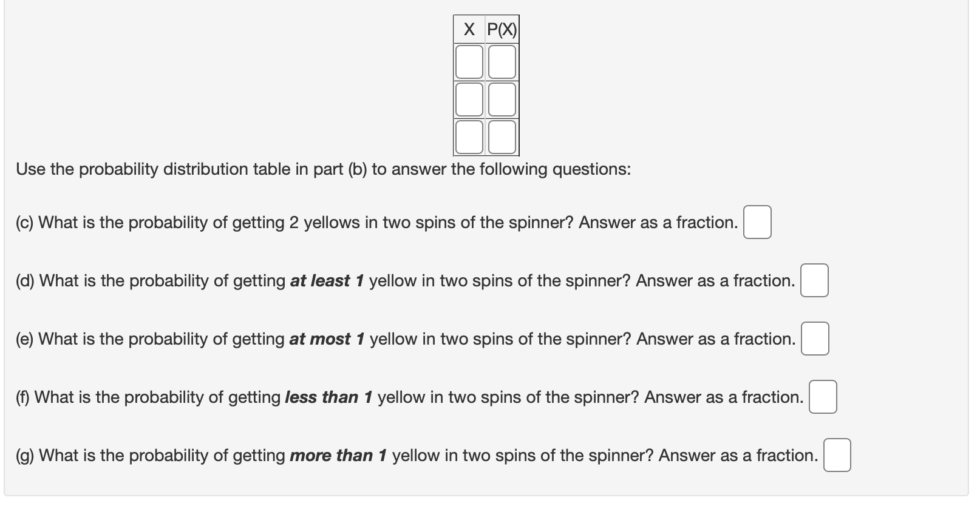Click the first X value cell
This screenshot has height=506, width=980.
468,61
